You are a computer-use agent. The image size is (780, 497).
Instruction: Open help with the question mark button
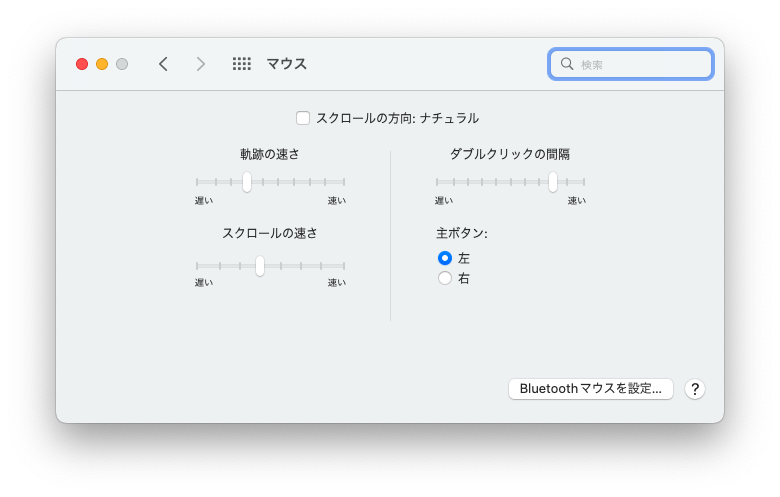click(694, 389)
